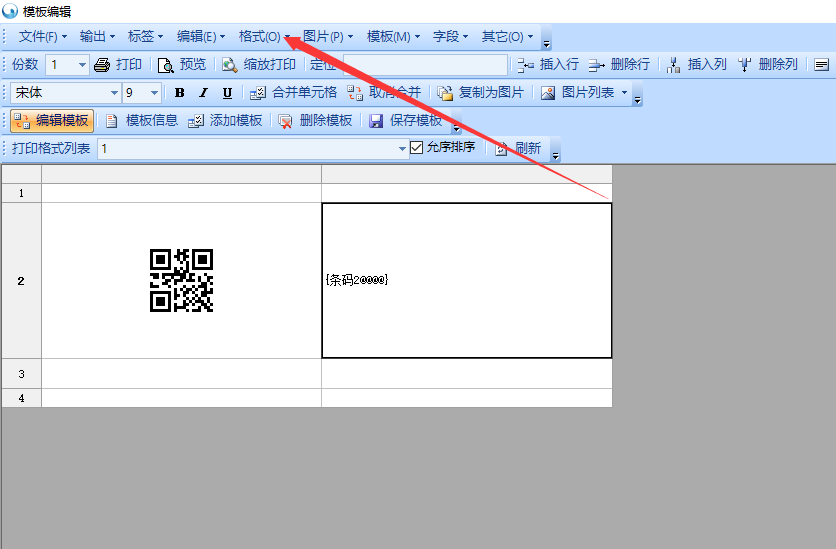Click the 刷新 refresh button
This screenshot has height=549, width=836.
(518, 149)
